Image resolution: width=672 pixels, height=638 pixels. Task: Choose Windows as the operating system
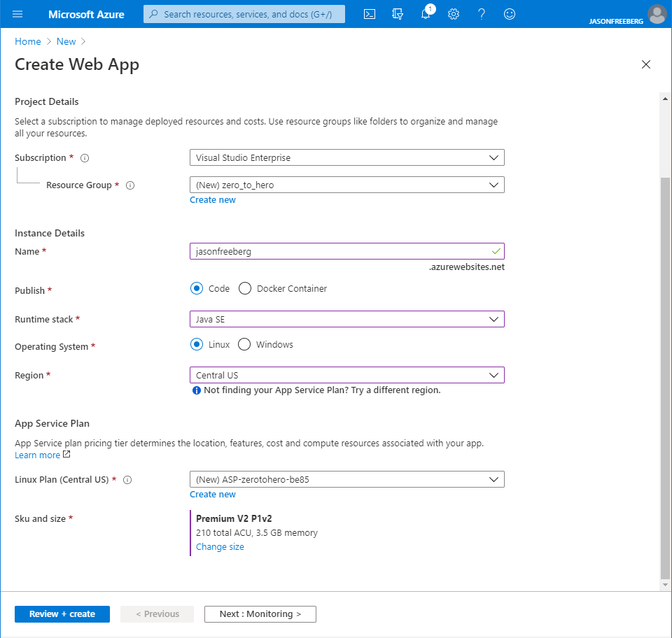(244, 343)
